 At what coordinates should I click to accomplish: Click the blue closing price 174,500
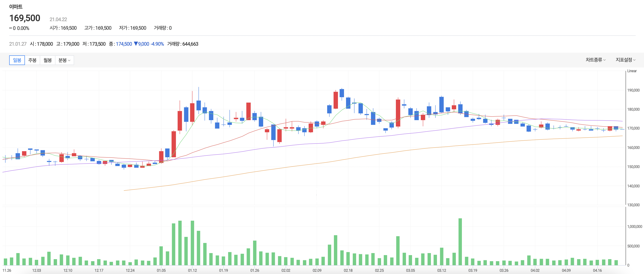(x=124, y=44)
